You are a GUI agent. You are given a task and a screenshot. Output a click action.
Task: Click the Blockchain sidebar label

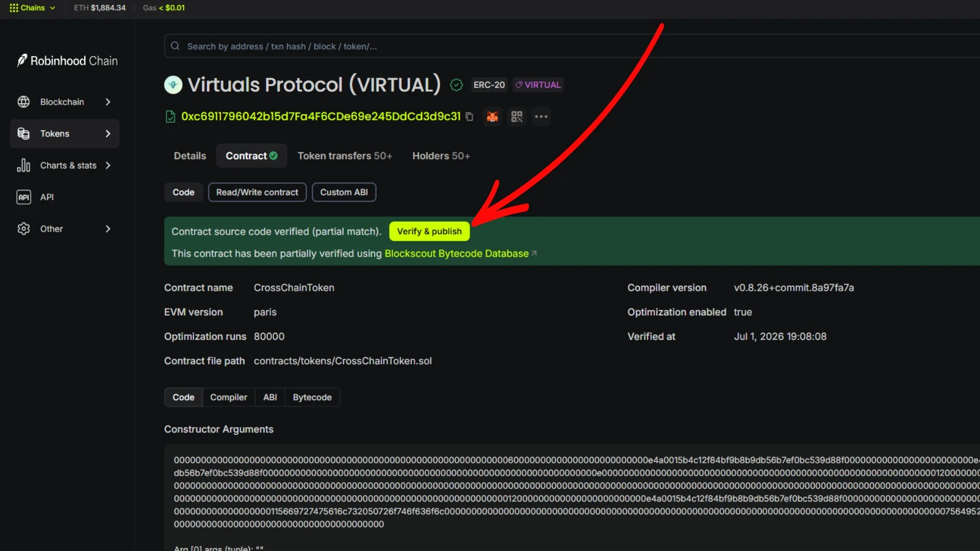pyautogui.click(x=62, y=102)
